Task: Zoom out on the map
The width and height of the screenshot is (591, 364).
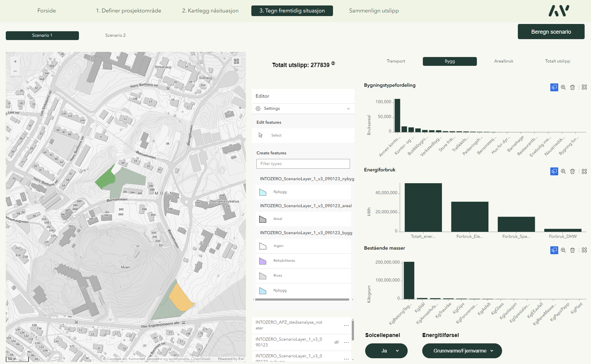Action: (x=15, y=71)
